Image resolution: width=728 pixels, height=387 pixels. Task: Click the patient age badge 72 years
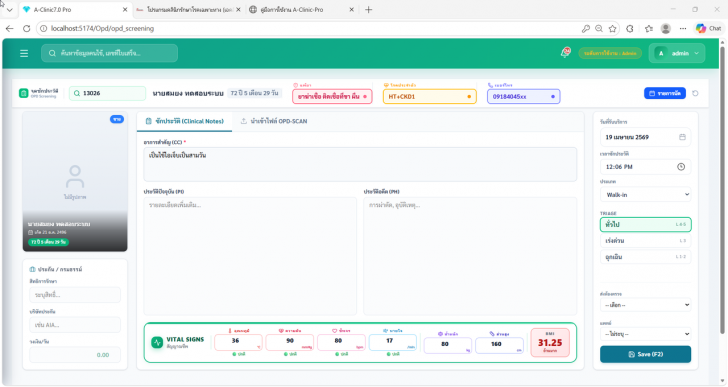pos(254,93)
